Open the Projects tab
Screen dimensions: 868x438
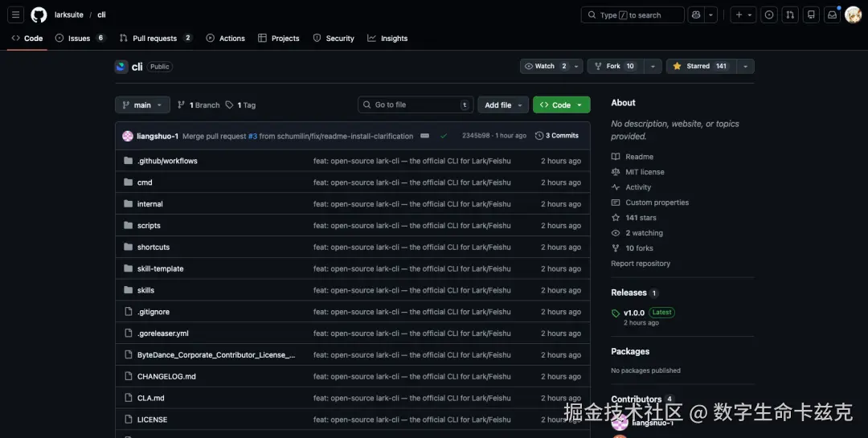tap(278, 39)
